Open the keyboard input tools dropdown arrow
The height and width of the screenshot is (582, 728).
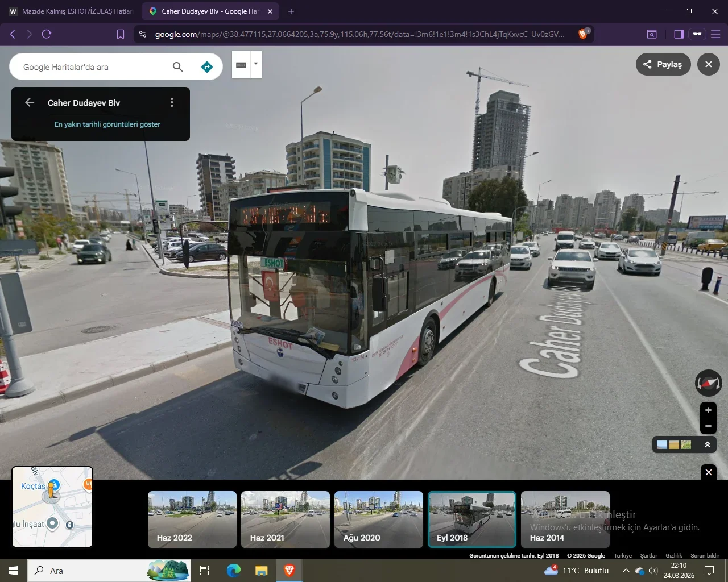click(x=256, y=64)
